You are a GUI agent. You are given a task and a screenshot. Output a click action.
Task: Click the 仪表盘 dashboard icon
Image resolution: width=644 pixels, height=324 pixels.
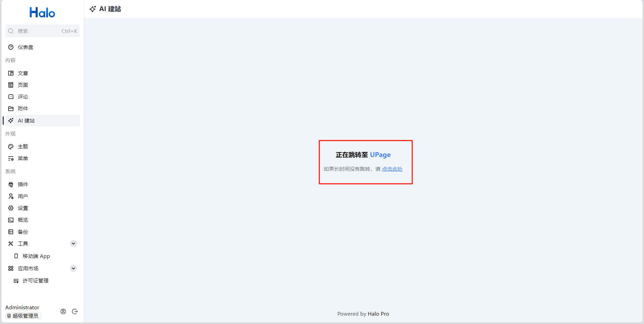[11, 47]
